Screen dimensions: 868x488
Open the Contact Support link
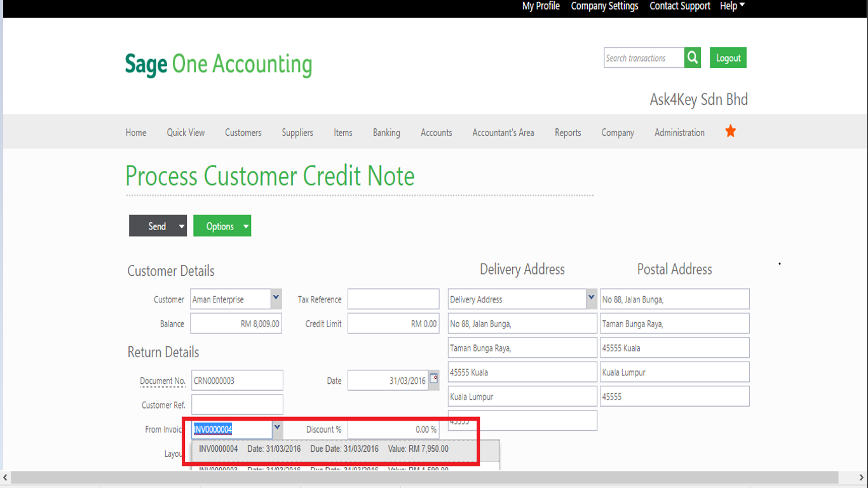coord(680,6)
